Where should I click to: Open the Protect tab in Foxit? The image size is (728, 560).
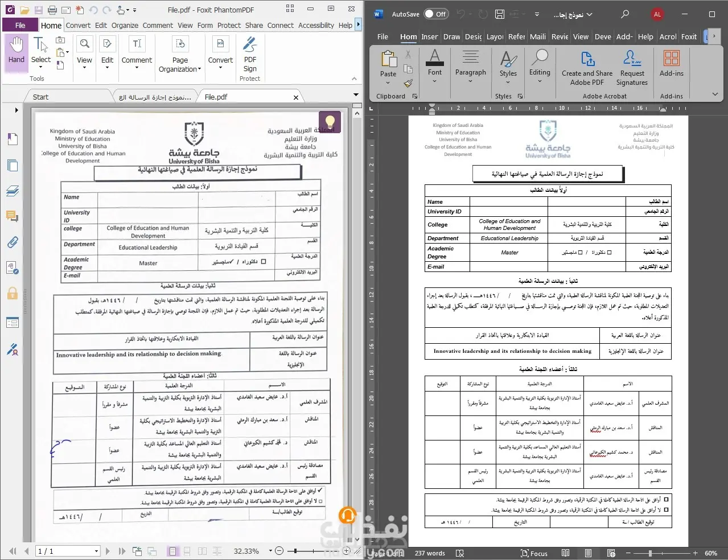point(229,25)
